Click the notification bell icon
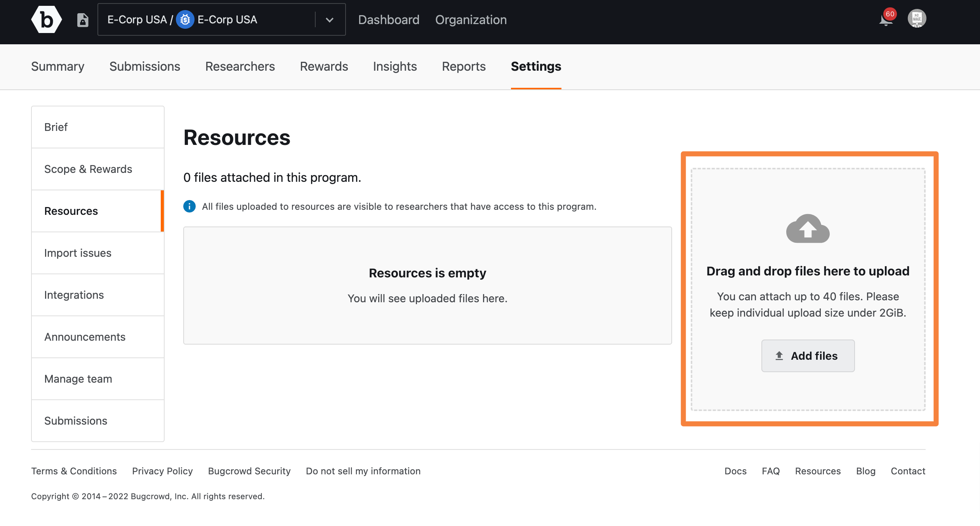Screen dimensions: 980x526 point(885,19)
